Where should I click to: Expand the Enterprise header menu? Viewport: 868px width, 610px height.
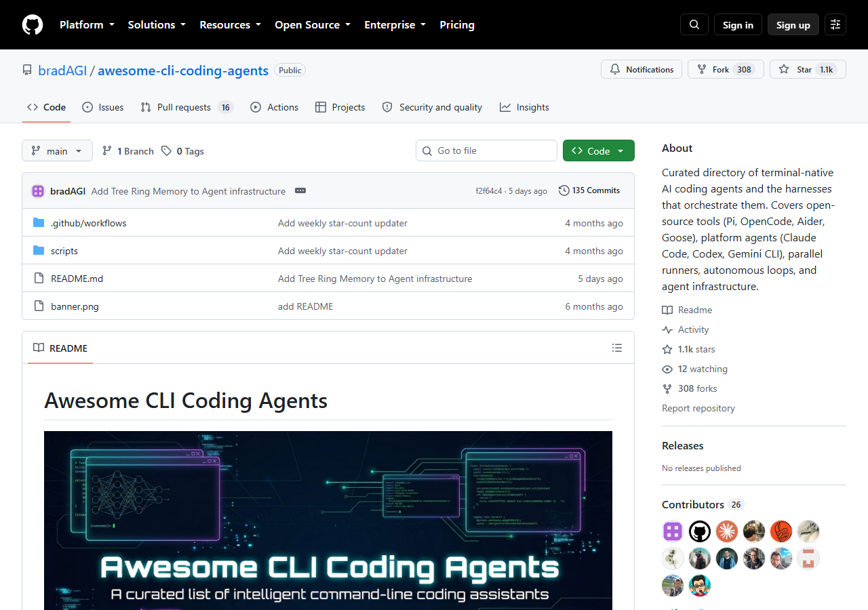pos(395,25)
